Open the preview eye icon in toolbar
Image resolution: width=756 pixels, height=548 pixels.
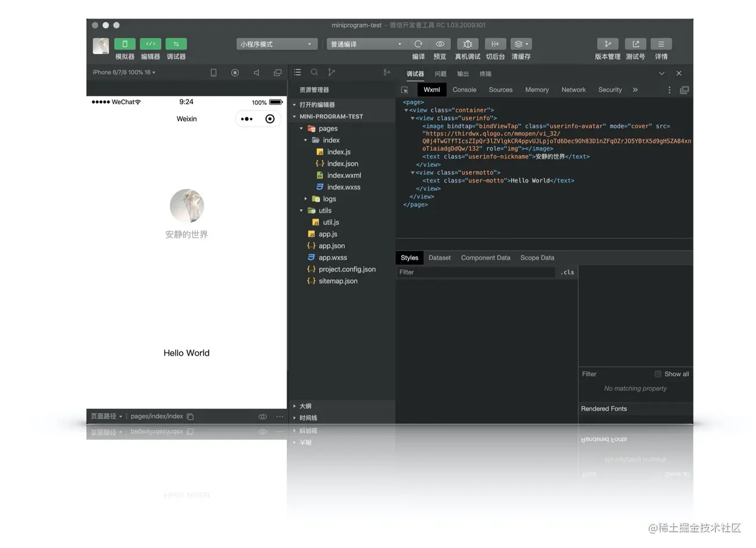tap(440, 44)
